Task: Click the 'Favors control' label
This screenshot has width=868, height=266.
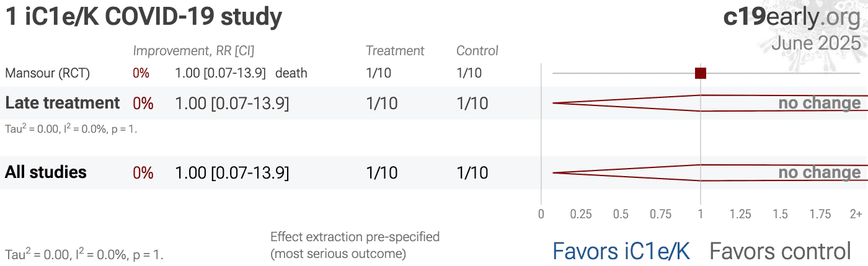Action: pos(780,251)
